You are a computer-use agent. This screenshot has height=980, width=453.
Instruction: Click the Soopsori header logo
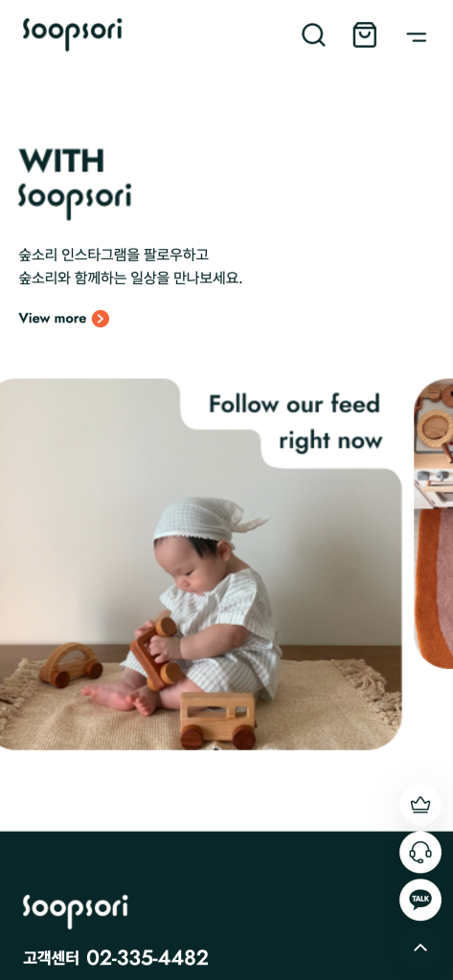click(72, 33)
